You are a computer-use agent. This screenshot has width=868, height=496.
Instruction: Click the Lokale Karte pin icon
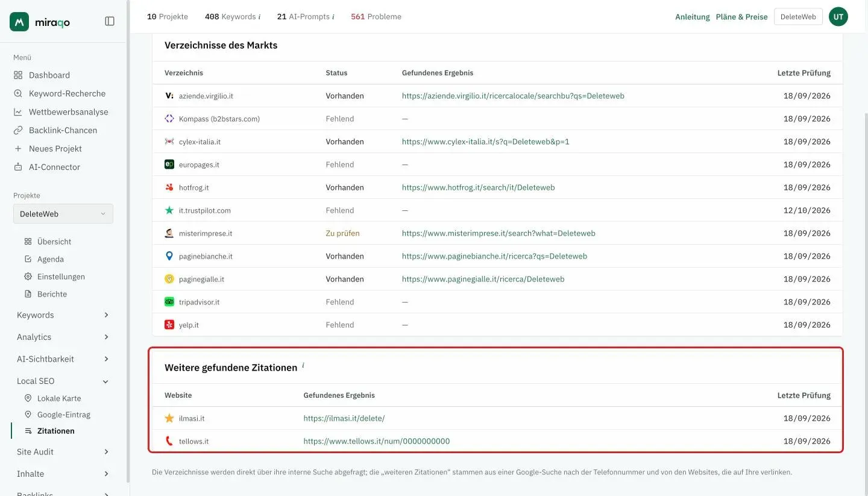[x=28, y=398]
